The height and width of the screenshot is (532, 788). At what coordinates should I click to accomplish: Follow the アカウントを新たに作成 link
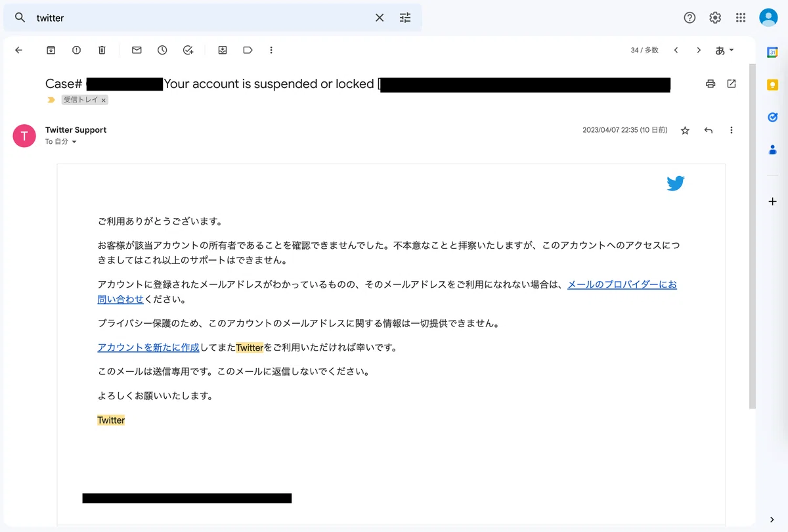[x=148, y=347]
